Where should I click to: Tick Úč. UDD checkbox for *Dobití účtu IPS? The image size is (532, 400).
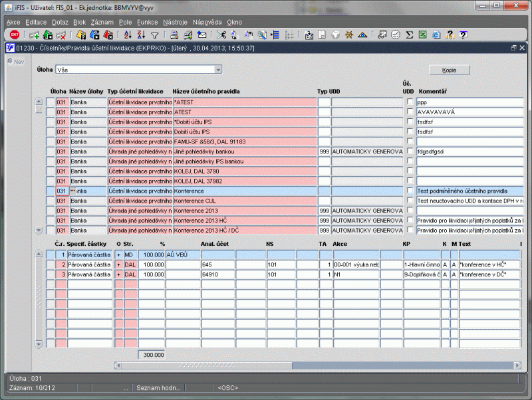[410, 122]
